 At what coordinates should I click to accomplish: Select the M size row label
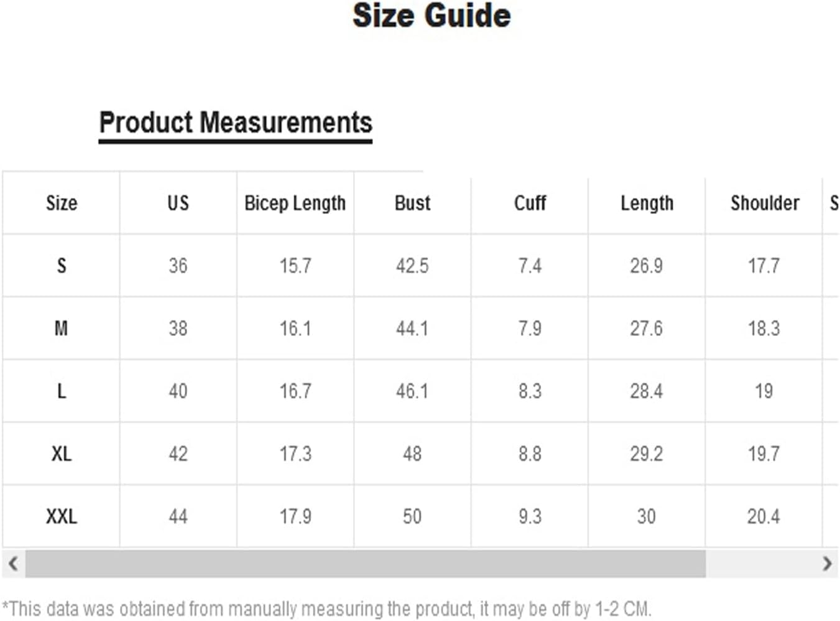(62, 328)
